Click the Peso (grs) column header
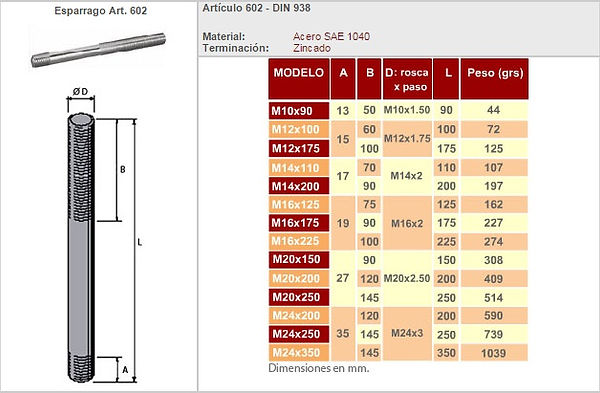The image size is (600, 393). (494, 79)
